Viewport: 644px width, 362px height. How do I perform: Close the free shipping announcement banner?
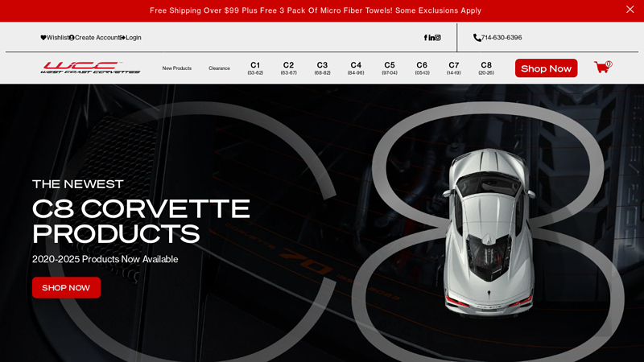click(x=630, y=9)
